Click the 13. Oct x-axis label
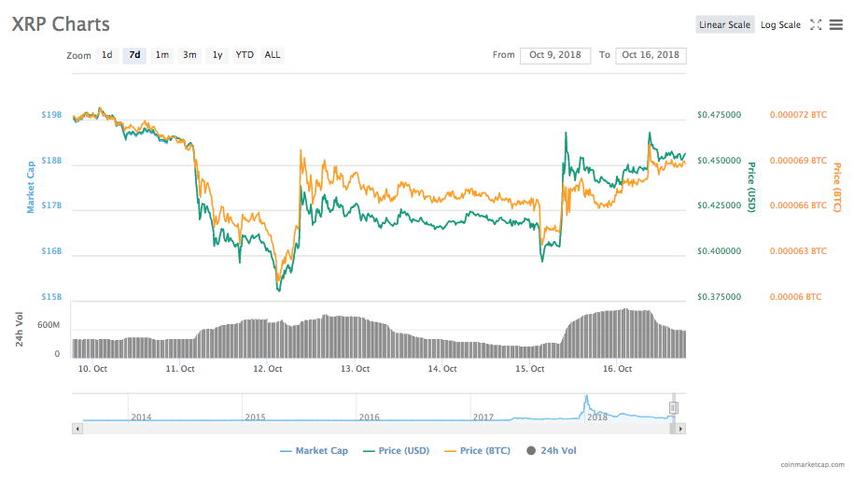Image resolution: width=868 pixels, height=481 pixels. [x=355, y=369]
